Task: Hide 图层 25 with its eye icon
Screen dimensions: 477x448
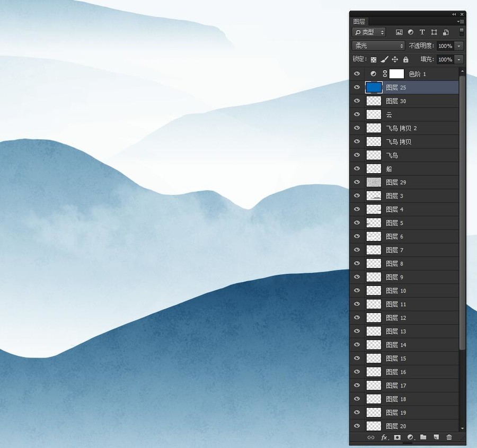Action: coord(357,87)
